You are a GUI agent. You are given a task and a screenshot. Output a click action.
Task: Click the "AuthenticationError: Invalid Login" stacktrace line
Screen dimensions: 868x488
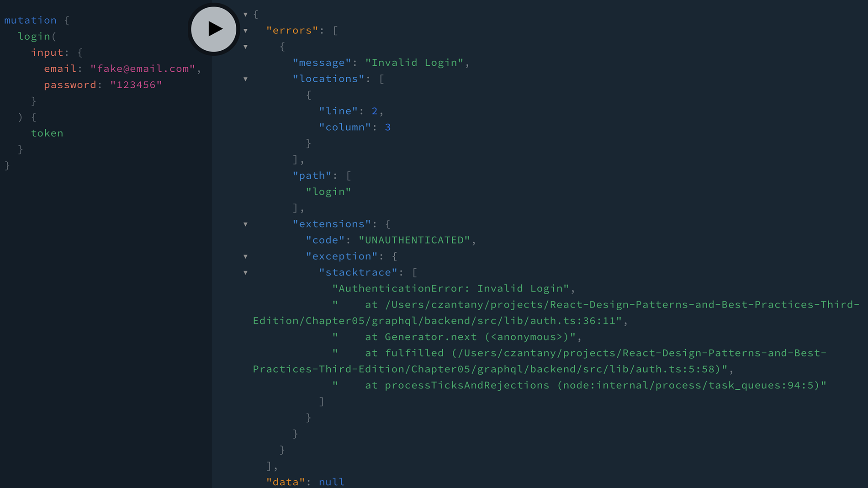coord(450,289)
